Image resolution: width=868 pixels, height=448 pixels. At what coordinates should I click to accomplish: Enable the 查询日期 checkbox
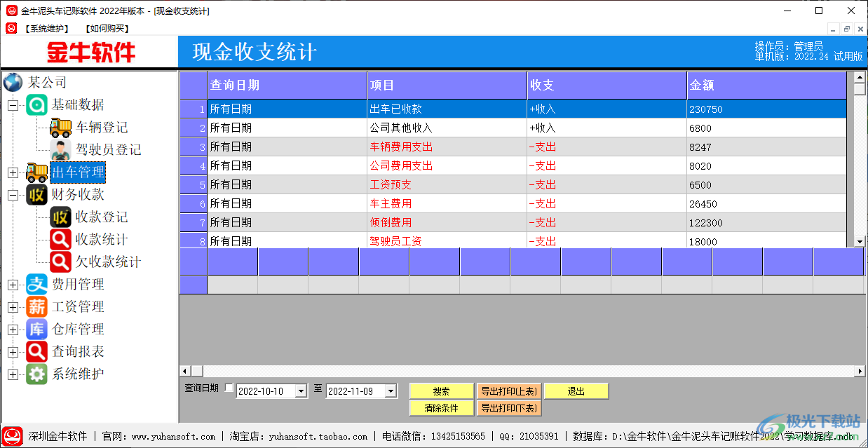[229, 388]
